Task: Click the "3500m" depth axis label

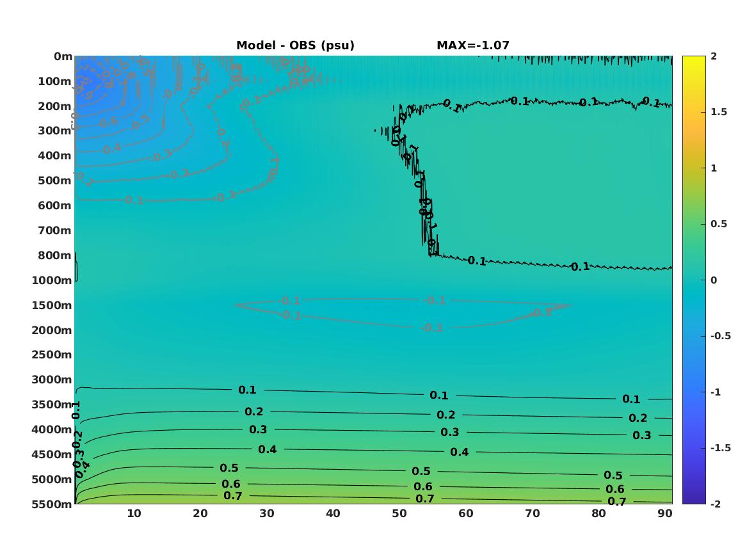Action: (x=52, y=404)
